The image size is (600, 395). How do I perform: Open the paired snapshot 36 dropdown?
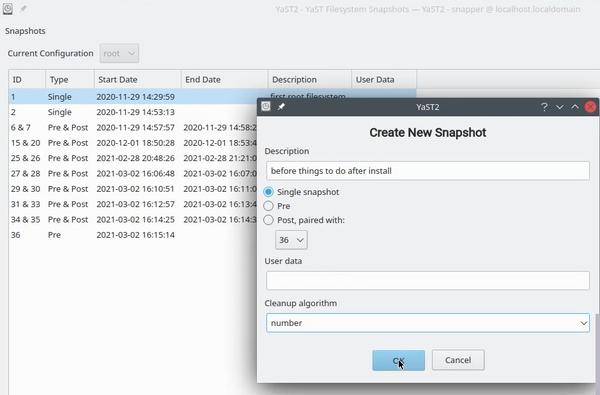[x=291, y=240]
